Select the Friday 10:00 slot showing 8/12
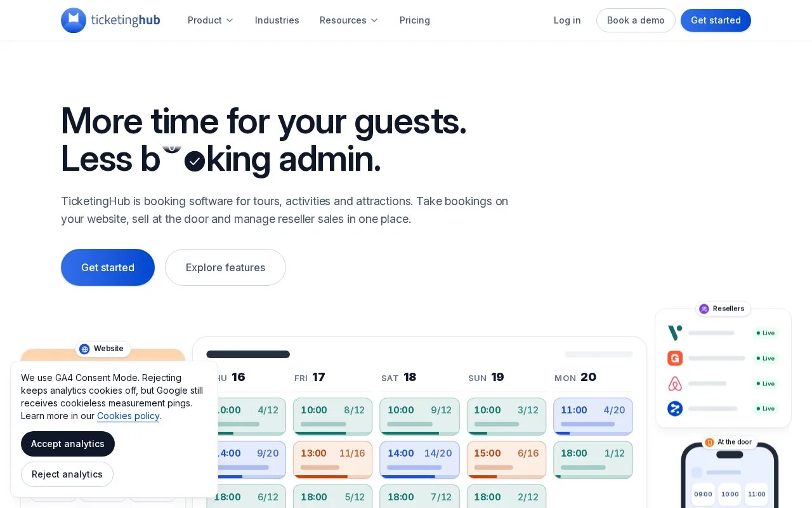 pyautogui.click(x=332, y=417)
